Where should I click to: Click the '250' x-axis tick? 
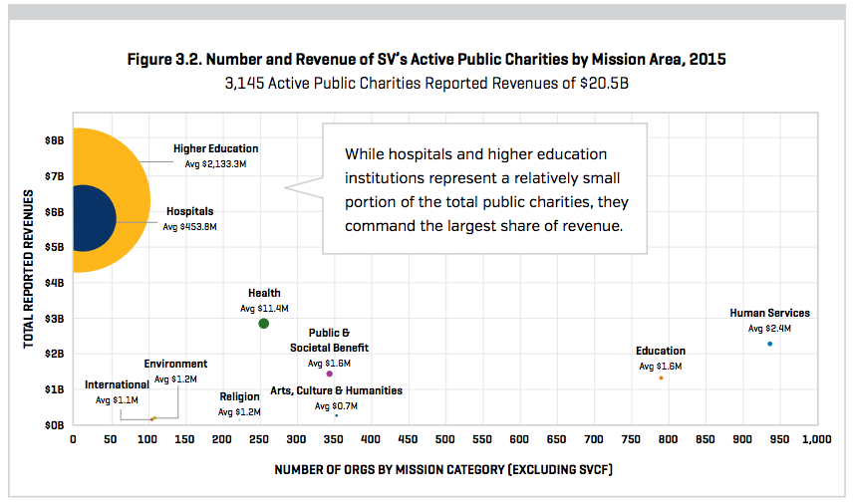(259, 439)
